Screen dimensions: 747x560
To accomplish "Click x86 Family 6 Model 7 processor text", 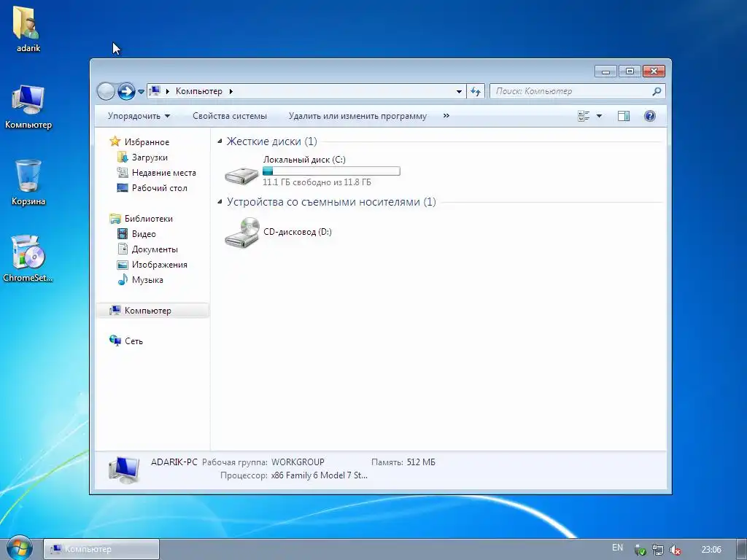I will pos(320,475).
